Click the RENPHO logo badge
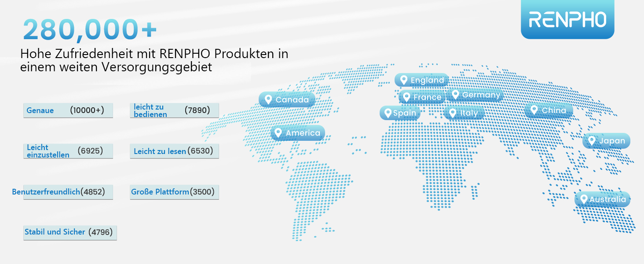The image size is (644, 264). 567,20
